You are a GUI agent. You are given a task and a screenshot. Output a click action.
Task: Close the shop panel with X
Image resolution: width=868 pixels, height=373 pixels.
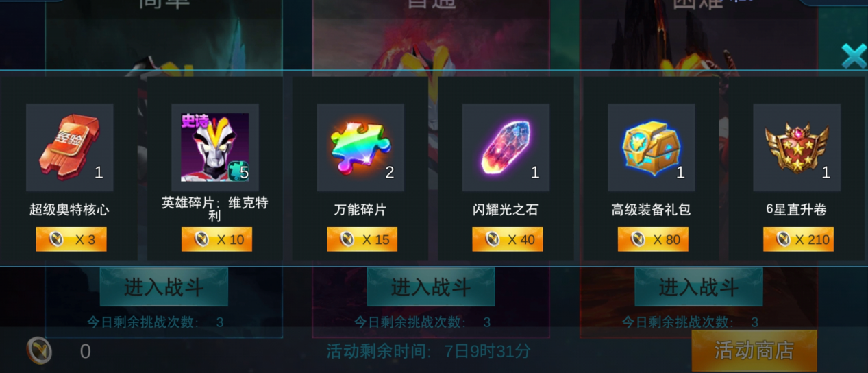(x=854, y=56)
